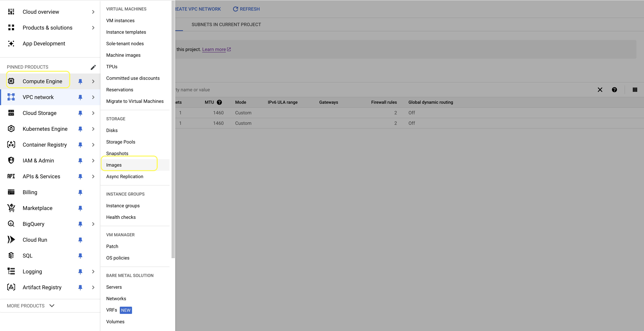Click the filter help question mark icon

(x=614, y=90)
